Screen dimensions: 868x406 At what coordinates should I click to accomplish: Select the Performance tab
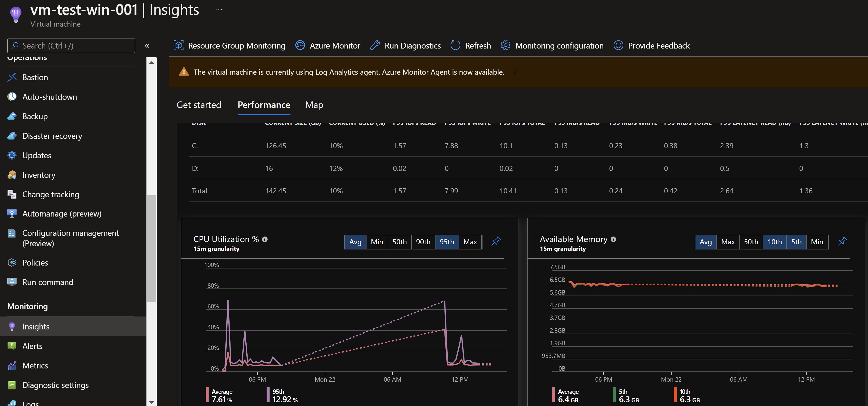click(264, 105)
